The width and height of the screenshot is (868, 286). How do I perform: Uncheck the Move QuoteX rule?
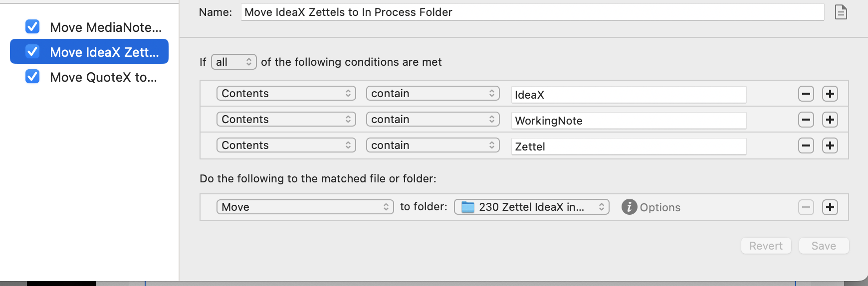tap(32, 76)
